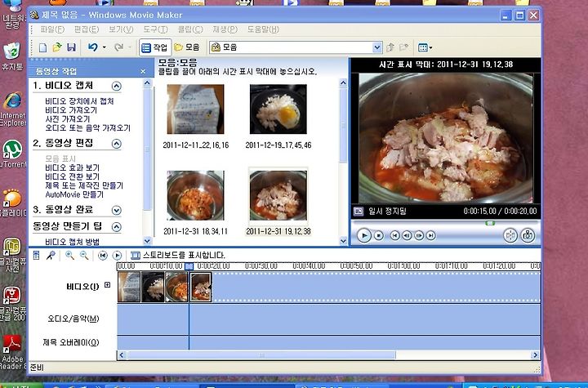Open the 보기(V) menu
Viewport: 588px width, 388px height.
coord(121,29)
